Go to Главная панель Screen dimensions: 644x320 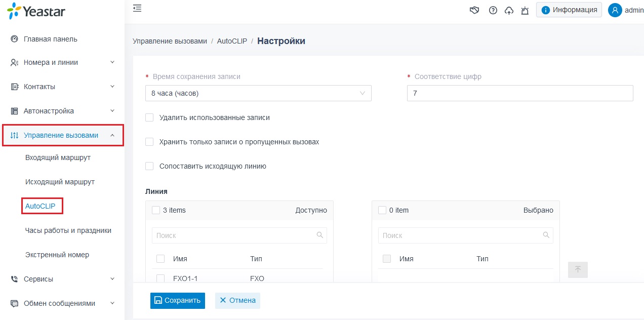(x=51, y=39)
